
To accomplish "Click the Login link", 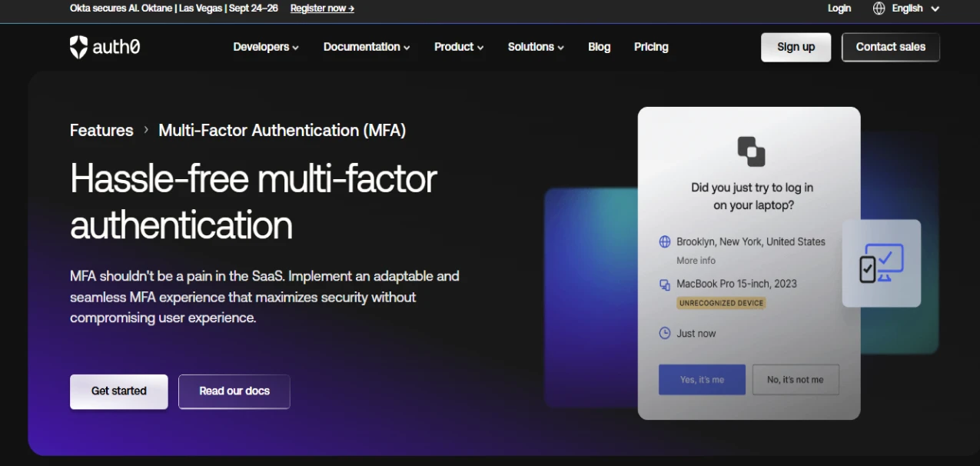I will (839, 8).
